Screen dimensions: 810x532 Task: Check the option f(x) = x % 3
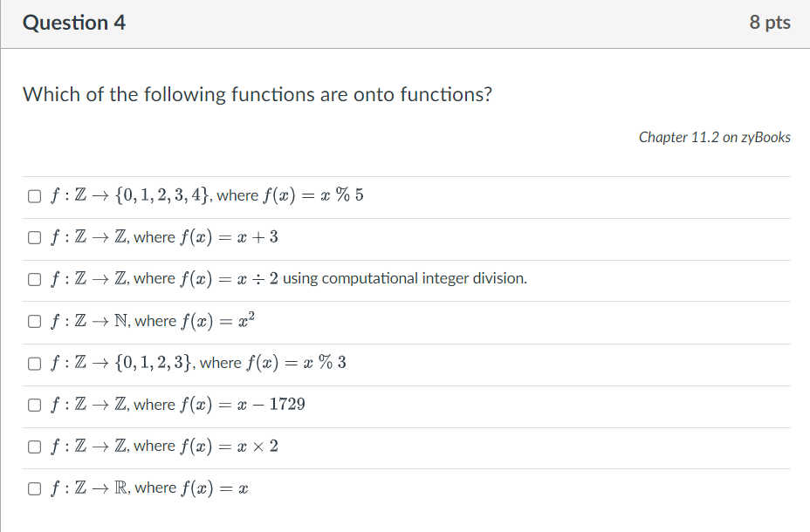(x=34, y=363)
